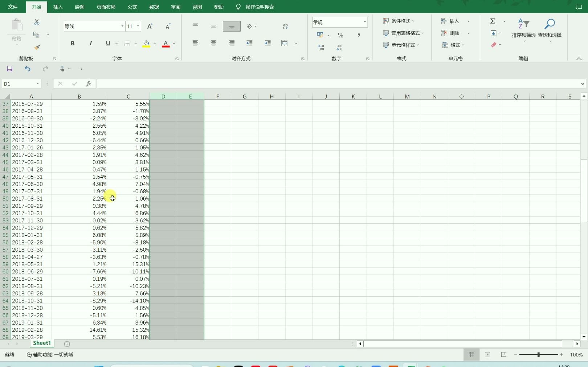Viewport: 588px width, 367px height.
Task: Open the font size dropdown showing 11
Action: (x=138, y=26)
